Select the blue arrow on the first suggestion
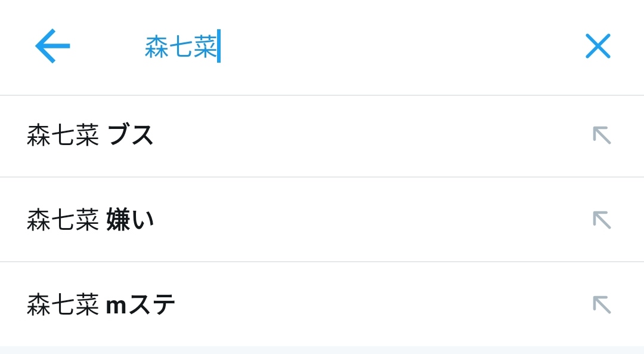Screen dimensions: 644x354 pos(602,136)
